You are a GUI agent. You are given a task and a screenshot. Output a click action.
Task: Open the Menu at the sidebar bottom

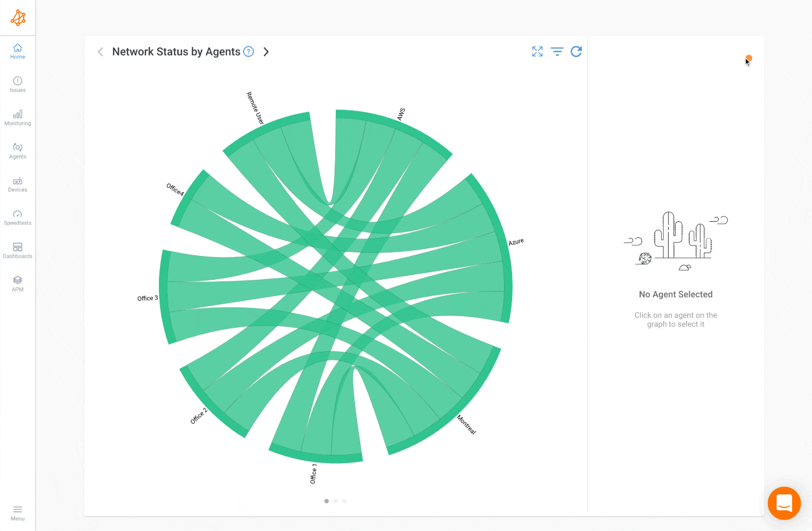[x=17, y=513]
